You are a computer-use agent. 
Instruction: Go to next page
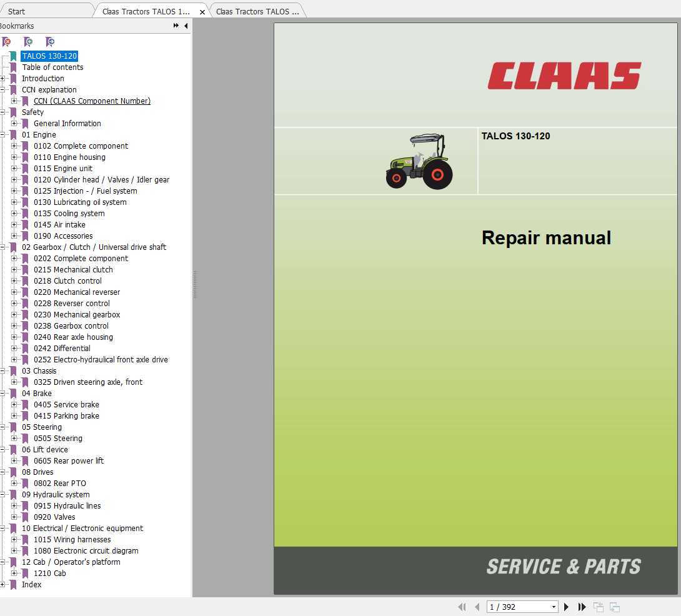(566, 607)
